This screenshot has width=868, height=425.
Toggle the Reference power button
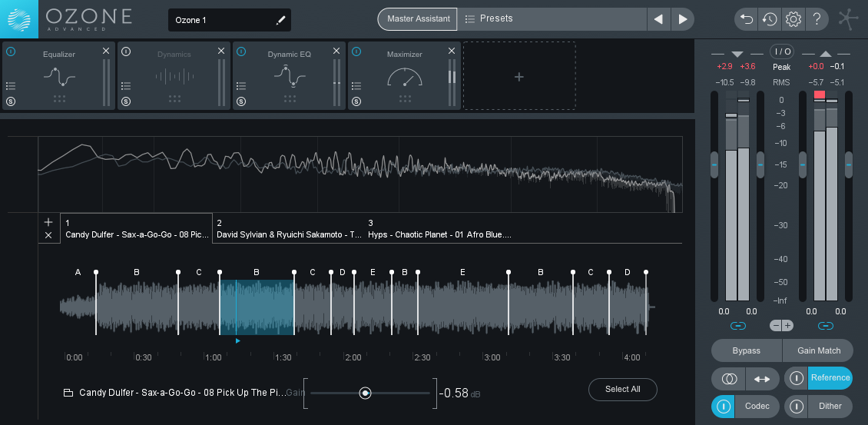click(796, 378)
